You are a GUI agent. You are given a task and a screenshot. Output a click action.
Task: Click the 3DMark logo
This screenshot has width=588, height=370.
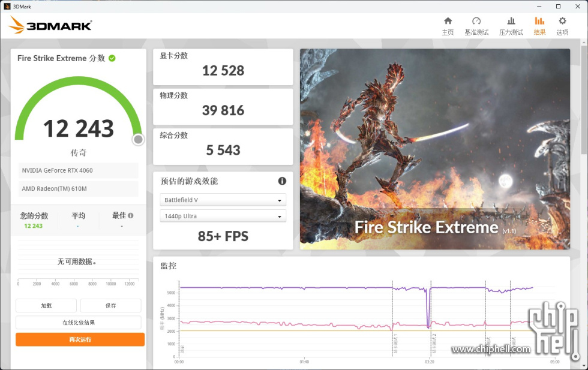[50, 25]
